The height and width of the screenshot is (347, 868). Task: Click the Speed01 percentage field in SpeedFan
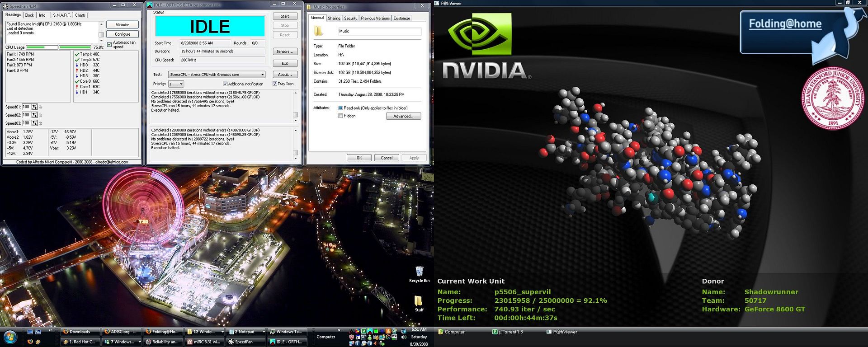(26, 107)
